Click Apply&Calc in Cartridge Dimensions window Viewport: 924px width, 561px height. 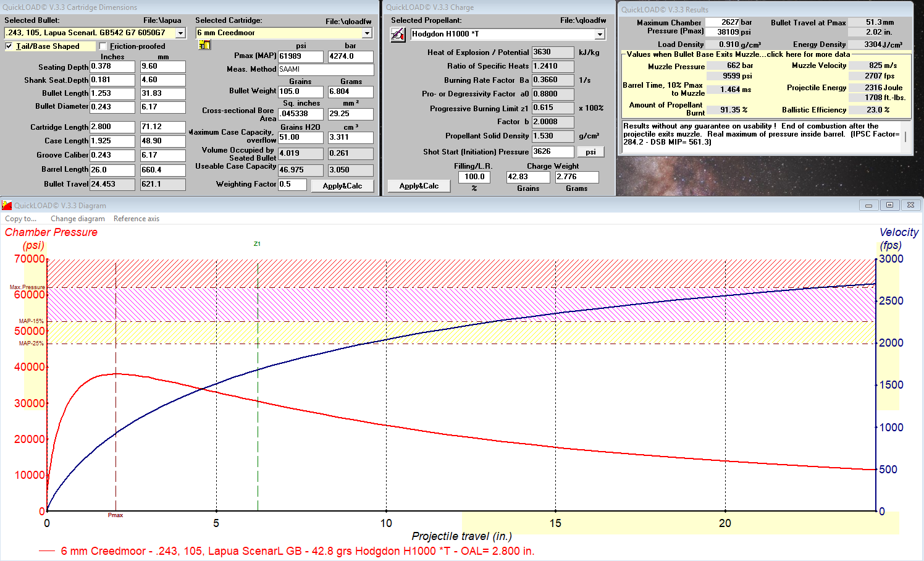pyautogui.click(x=342, y=186)
